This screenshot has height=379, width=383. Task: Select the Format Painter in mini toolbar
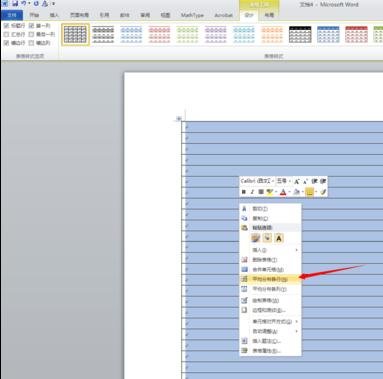pyautogui.click(x=322, y=192)
